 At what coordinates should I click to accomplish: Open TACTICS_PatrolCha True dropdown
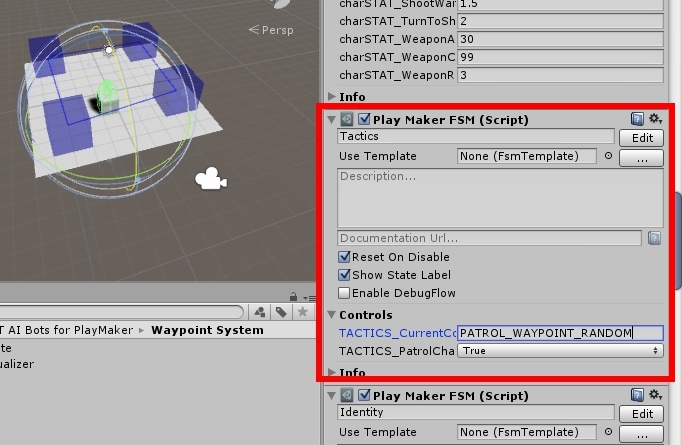click(560, 351)
